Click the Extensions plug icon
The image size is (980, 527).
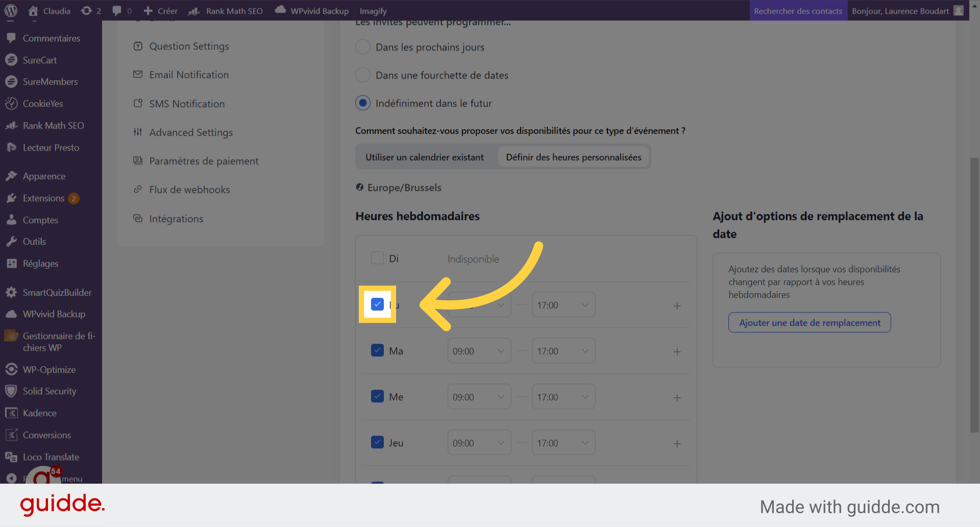(x=11, y=198)
